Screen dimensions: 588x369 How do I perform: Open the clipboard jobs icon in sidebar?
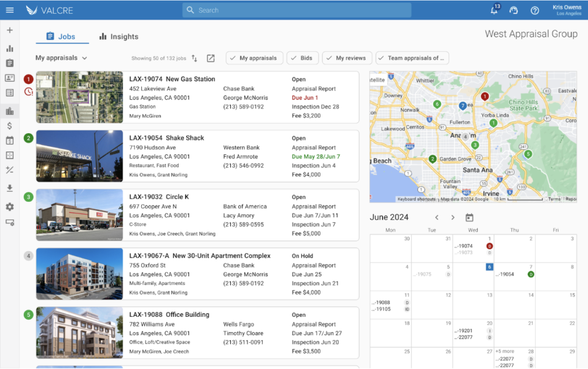click(10, 63)
